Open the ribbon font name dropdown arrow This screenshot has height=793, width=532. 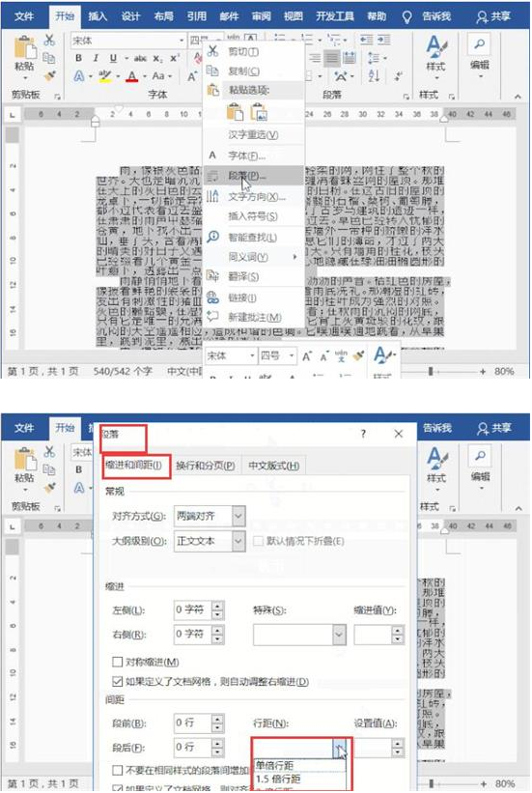182,41
